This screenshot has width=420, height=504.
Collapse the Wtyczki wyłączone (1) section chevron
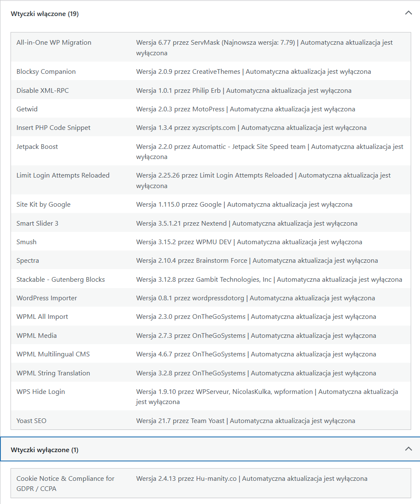tap(409, 449)
